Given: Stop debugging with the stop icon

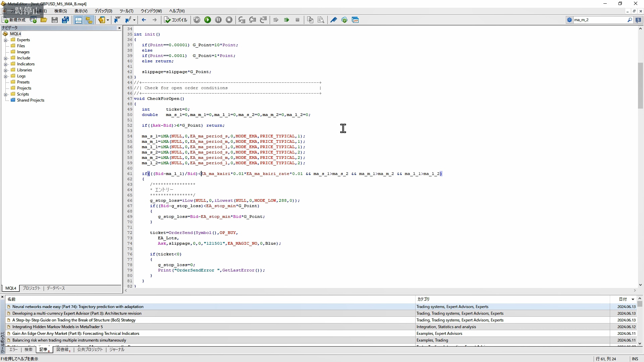Looking at the screenshot, I should 229,20.
